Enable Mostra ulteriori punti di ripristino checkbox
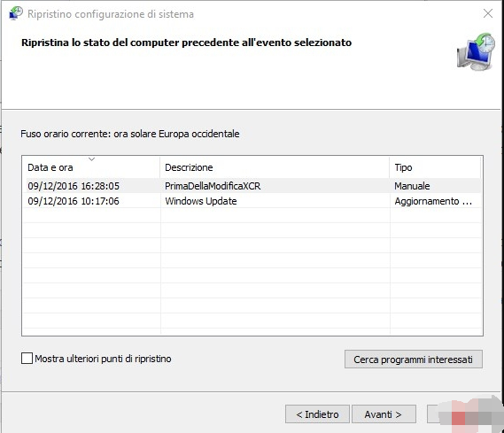 (x=27, y=358)
